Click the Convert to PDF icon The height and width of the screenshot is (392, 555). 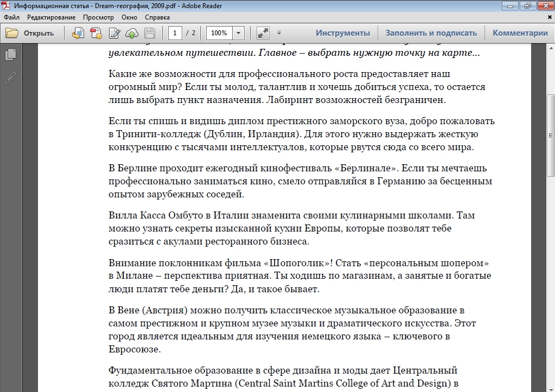96,33
